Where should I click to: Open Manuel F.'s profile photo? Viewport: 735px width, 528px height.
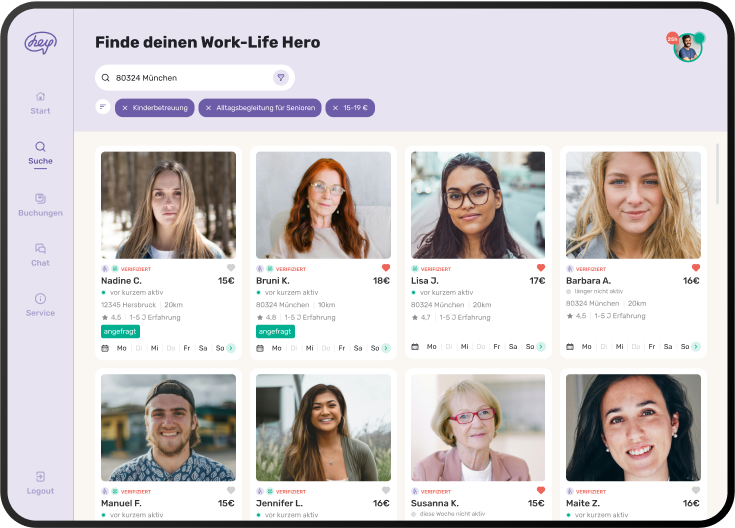168,428
